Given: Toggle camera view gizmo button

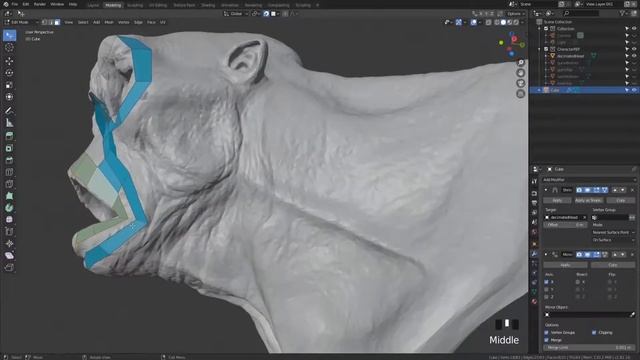Looking at the screenshot, I should 520,83.
